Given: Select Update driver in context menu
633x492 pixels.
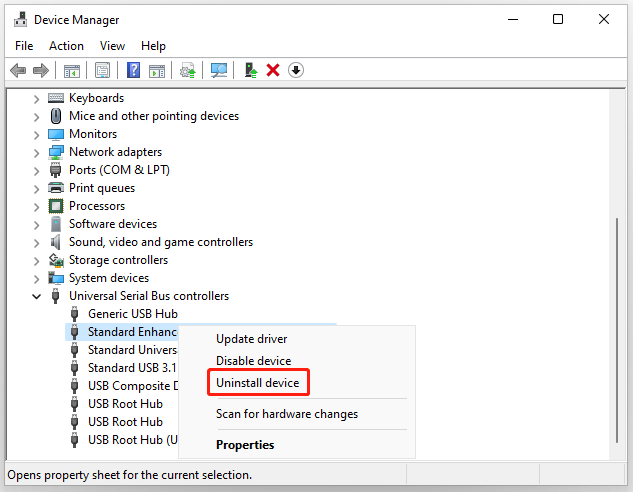Looking at the screenshot, I should click(251, 339).
